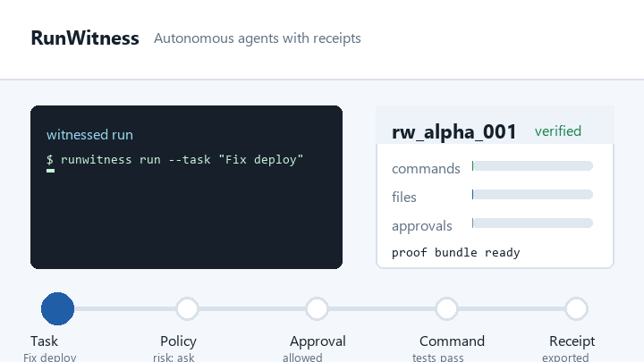Click the 'Task' step label
The height and width of the screenshot is (362, 644).
(45, 341)
